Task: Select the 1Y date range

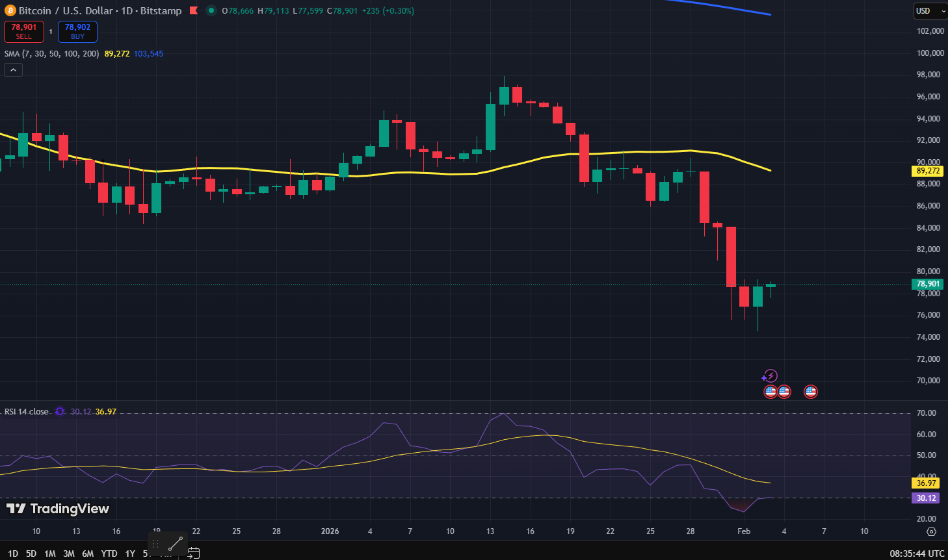Action: [130, 554]
